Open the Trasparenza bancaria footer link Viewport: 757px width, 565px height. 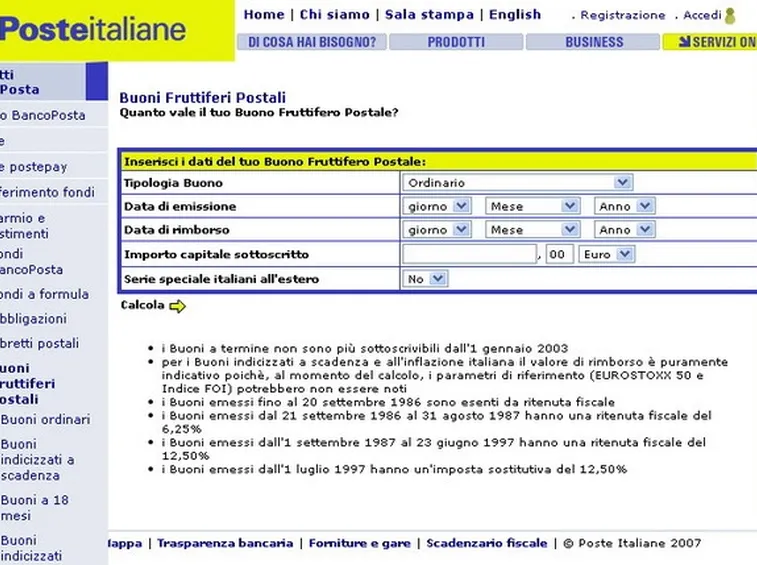(x=225, y=543)
